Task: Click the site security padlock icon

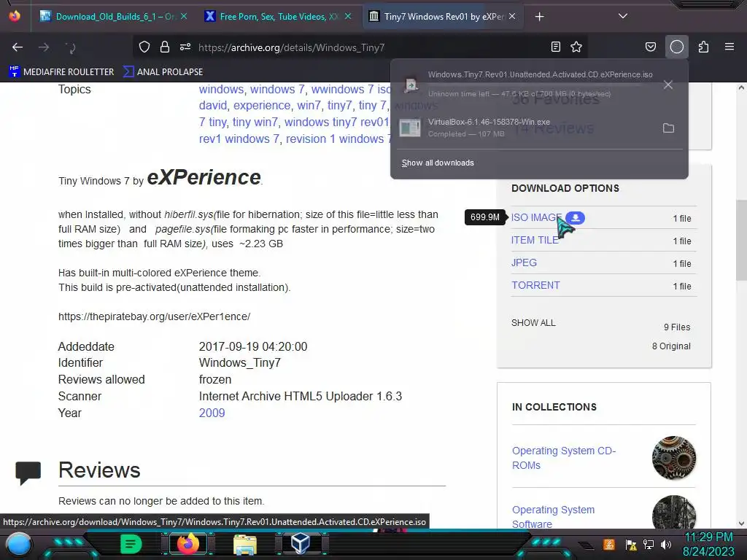Action: point(165,47)
